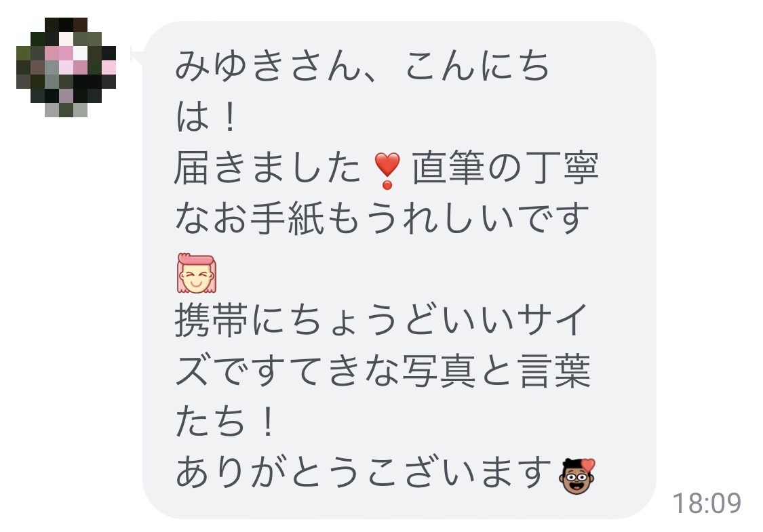This screenshot has height=532, width=763.
Task: Click the speech bubble tail near avatar
Action: tap(136, 54)
